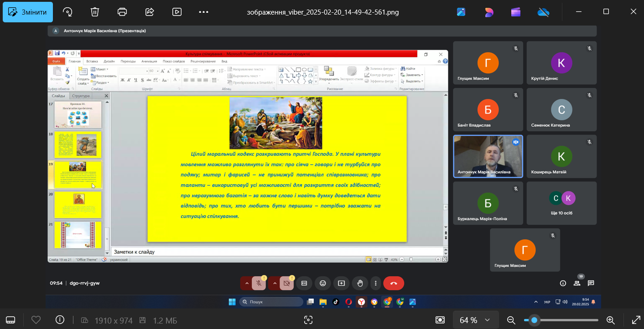Viewport: 644px width, 329px height.
Task: Click Найти in the editing group
Action: (x=408, y=68)
